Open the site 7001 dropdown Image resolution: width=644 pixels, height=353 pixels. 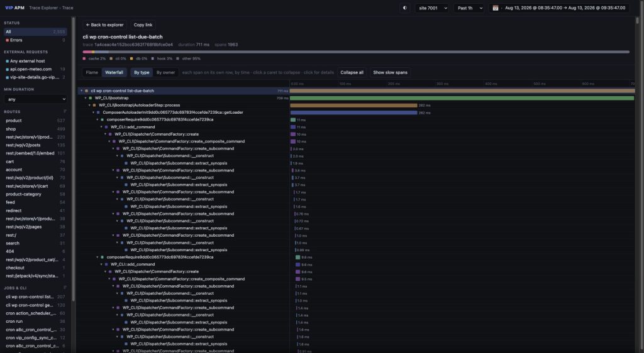tap(432, 8)
